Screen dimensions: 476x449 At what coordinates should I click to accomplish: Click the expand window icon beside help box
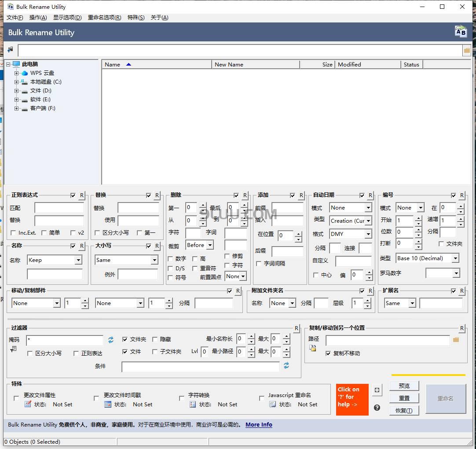(377, 390)
